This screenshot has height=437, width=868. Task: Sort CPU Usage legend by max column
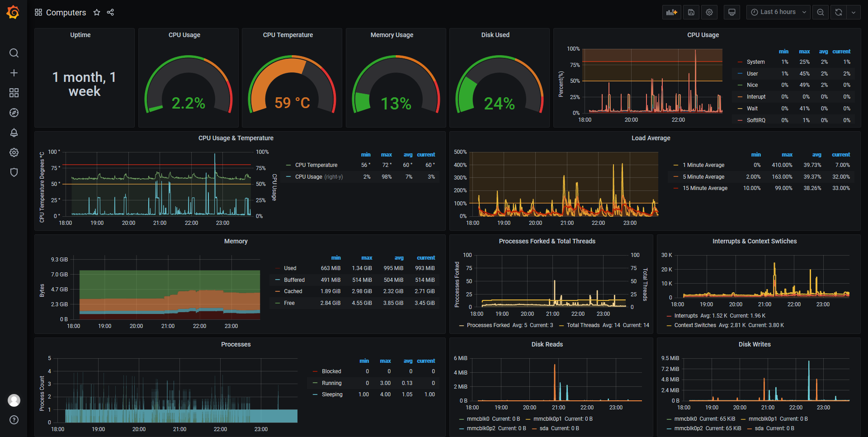804,52
